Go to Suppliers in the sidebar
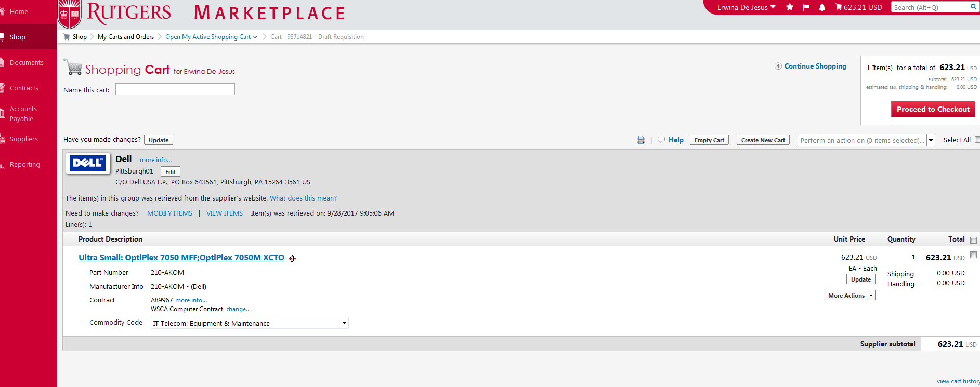 [23, 139]
